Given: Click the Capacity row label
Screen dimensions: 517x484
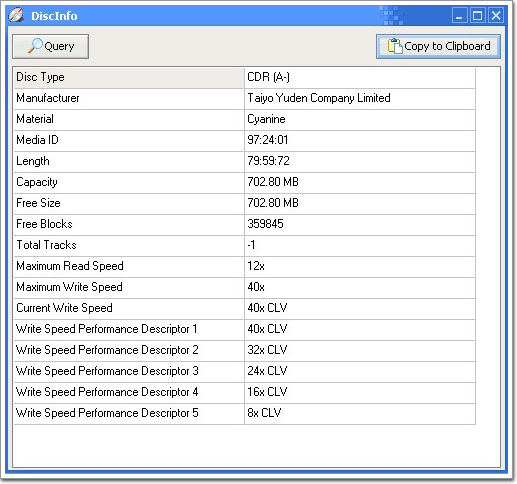Looking at the screenshot, I should pyautogui.click(x=129, y=183).
